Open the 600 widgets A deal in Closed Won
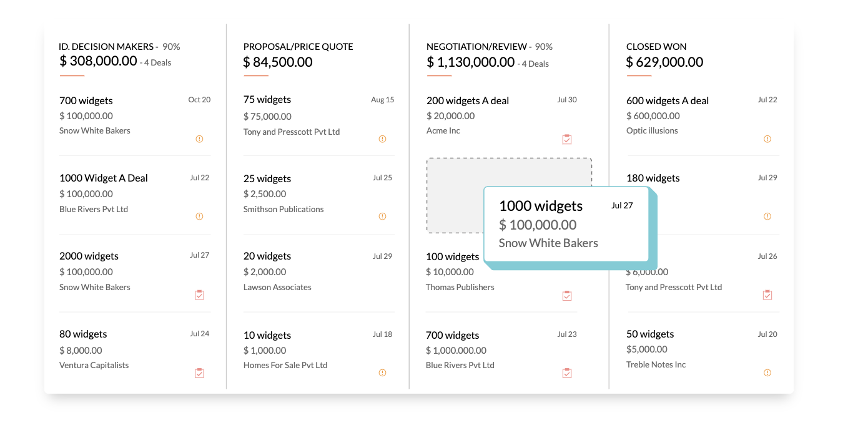Image resolution: width=868 pixels, height=423 pixels. point(667,100)
